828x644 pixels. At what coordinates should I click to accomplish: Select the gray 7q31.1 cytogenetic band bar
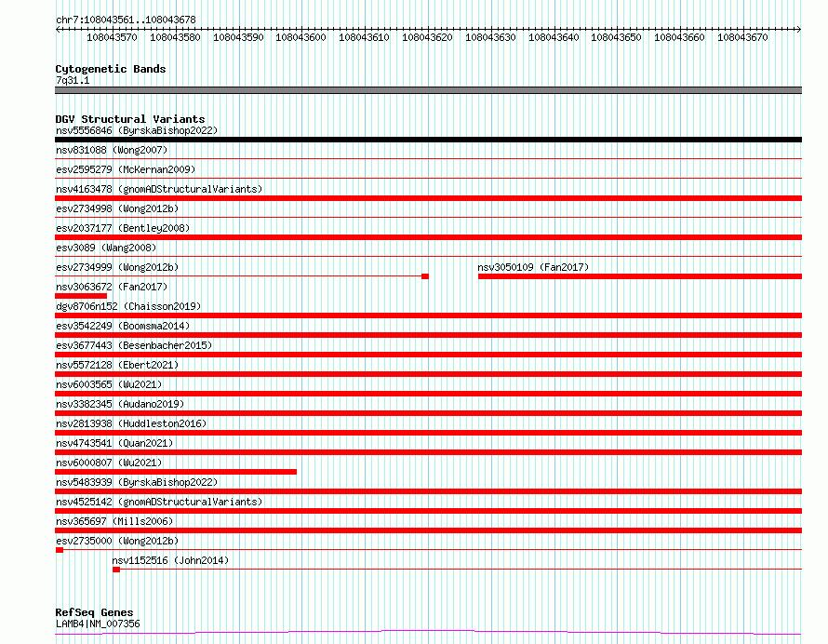pos(428,90)
